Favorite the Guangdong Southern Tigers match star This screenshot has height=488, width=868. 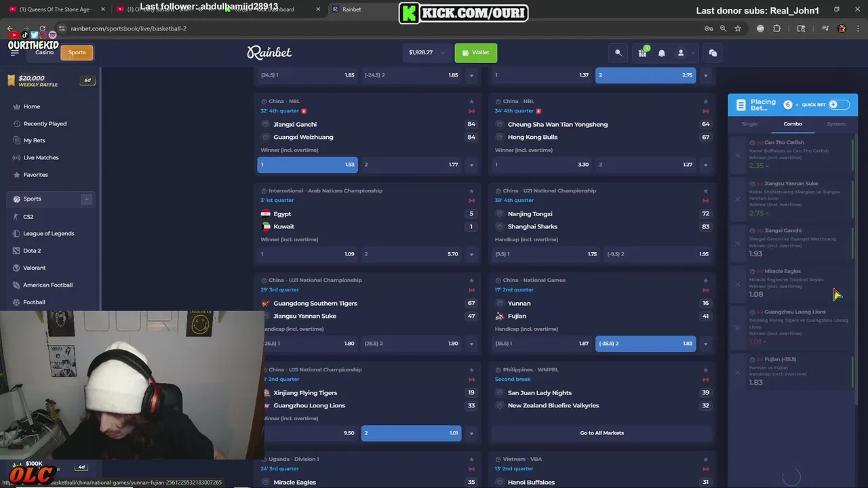pos(471,281)
